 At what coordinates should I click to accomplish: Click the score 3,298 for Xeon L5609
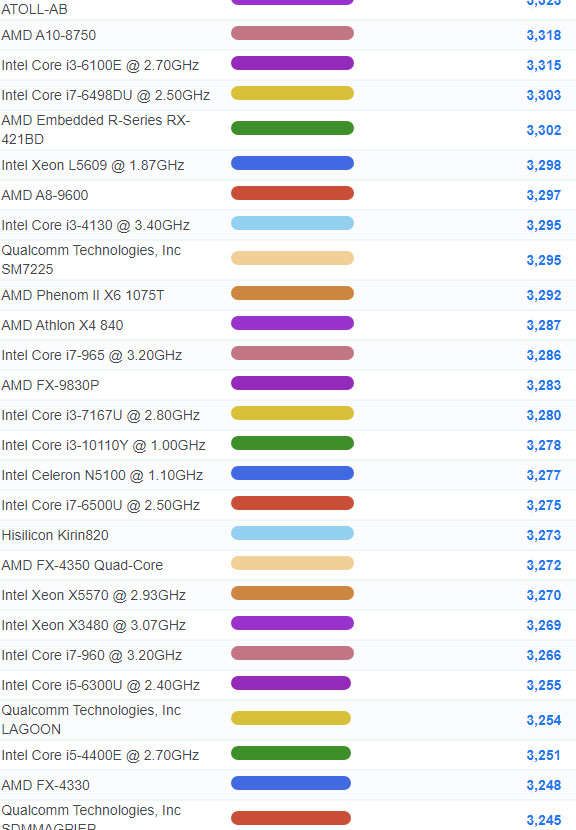point(544,165)
